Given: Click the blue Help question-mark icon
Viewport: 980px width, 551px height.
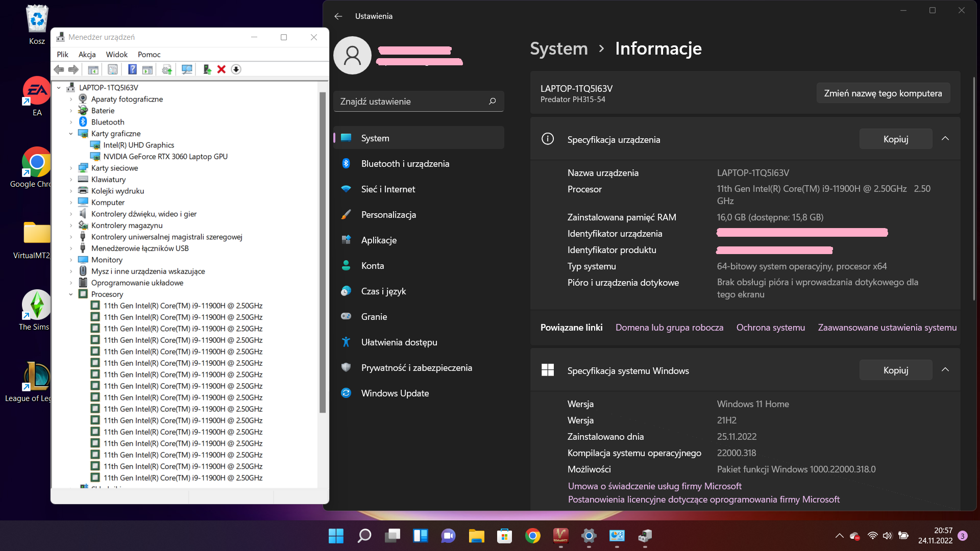Looking at the screenshot, I should 132,69.
